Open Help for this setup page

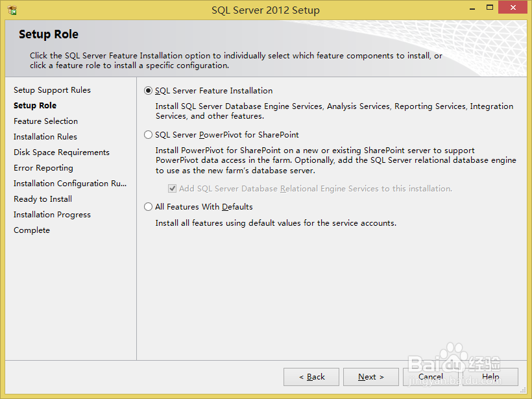[491, 376]
